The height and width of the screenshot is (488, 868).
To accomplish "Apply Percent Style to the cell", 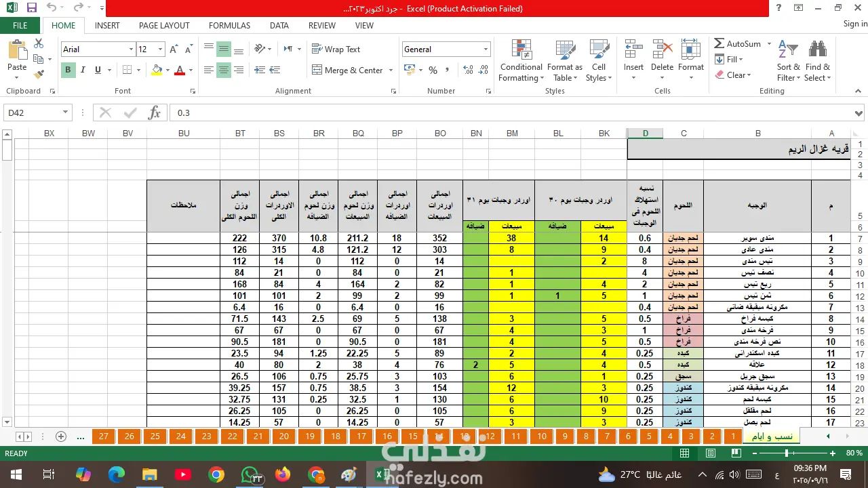I will tap(433, 70).
